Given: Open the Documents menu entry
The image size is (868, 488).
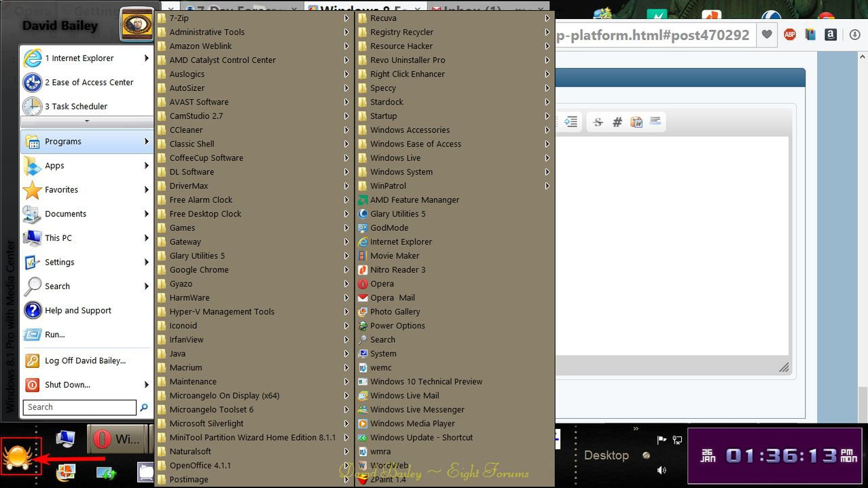Looking at the screenshot, I should [x=86, y=214].
